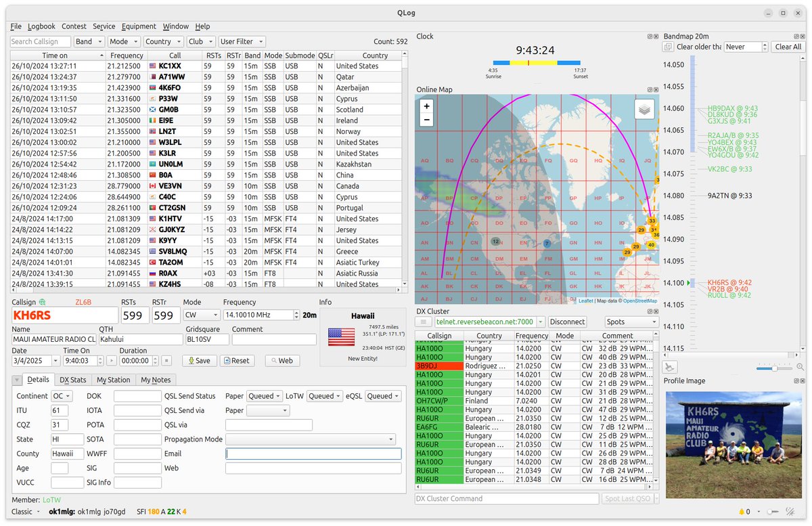Click the globe lookup icon beside the Callsign label

pyautogui.click(x=43, y=302)
